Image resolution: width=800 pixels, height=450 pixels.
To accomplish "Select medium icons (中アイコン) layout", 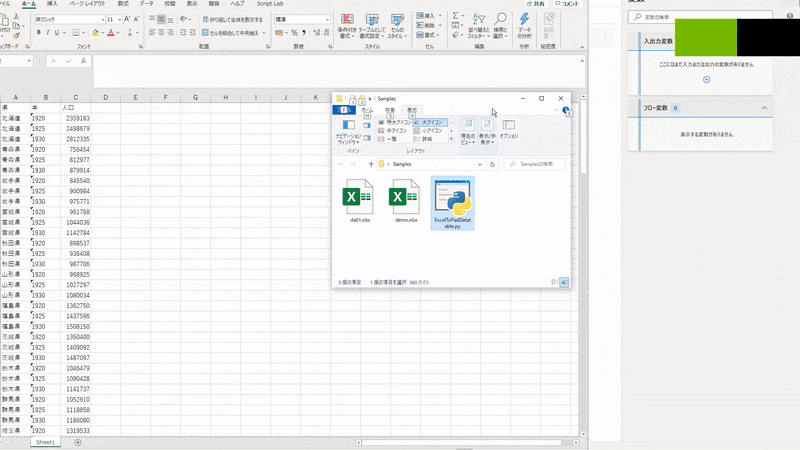I will pos(392,131).
